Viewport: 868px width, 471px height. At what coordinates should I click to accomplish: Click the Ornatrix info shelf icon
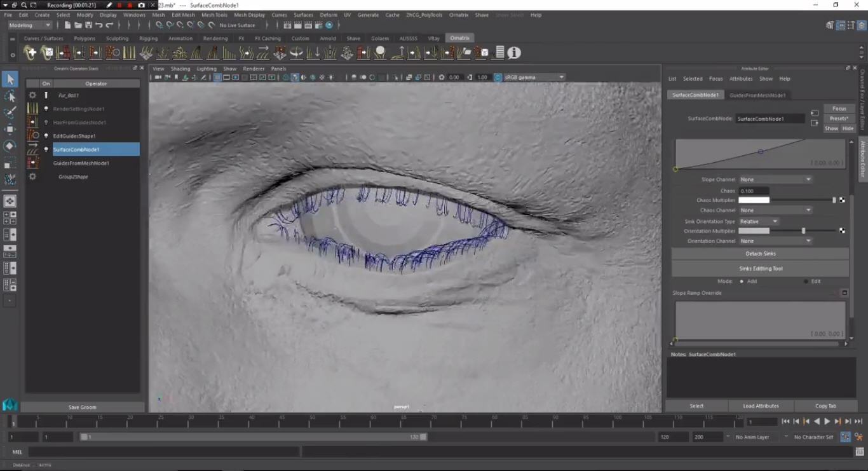pyautogui.click(x=514, y=53)
